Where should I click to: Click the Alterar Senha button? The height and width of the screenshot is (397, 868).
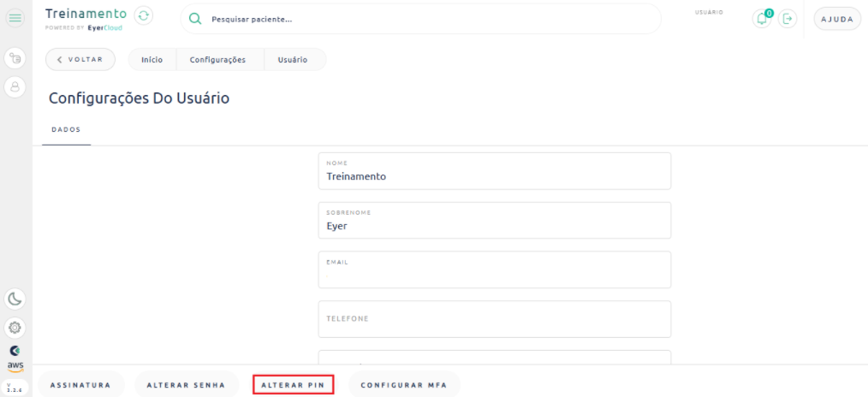(186, 385)
